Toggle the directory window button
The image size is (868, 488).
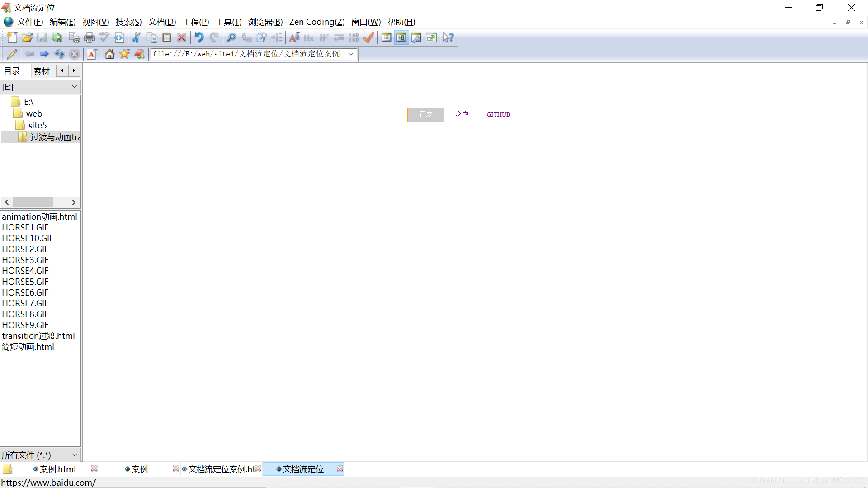pyautogui.click(x=387, y=38)
